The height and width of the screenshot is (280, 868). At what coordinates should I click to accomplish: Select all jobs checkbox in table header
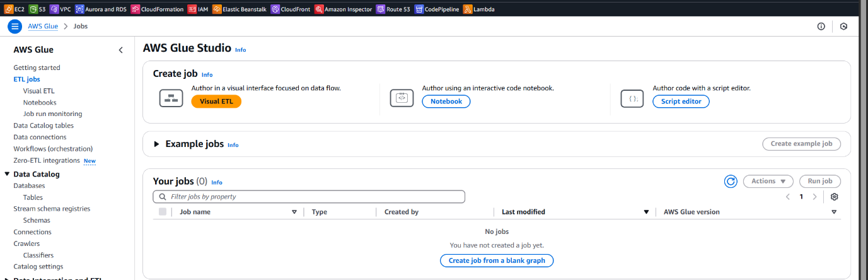click(x=163, y=212)
